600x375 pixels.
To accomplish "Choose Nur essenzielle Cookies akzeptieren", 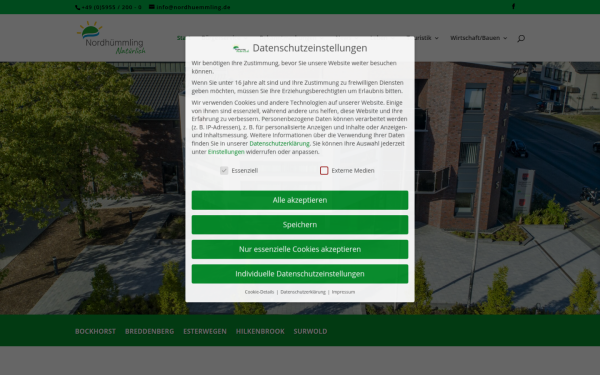I will (x=300, y=249).
